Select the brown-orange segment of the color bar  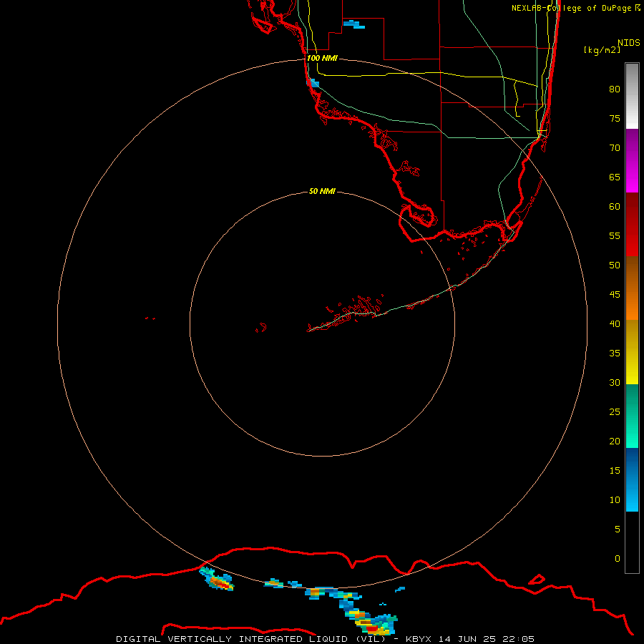(x=632, y=288)
